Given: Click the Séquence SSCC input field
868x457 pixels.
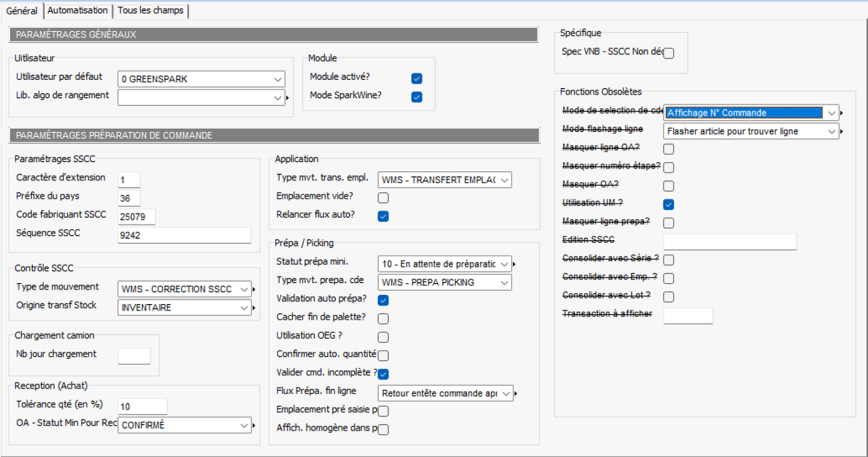Looking at the screenshot, I should (x=184, y=235).
